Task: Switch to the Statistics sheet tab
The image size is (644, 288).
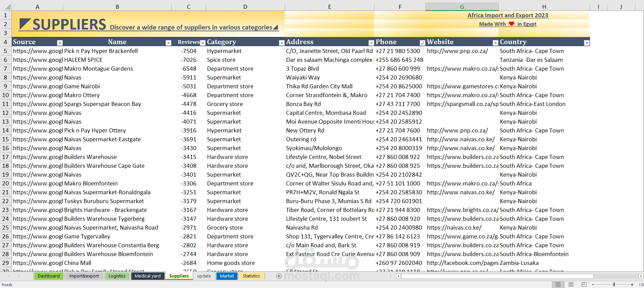Action: [251, 276]
